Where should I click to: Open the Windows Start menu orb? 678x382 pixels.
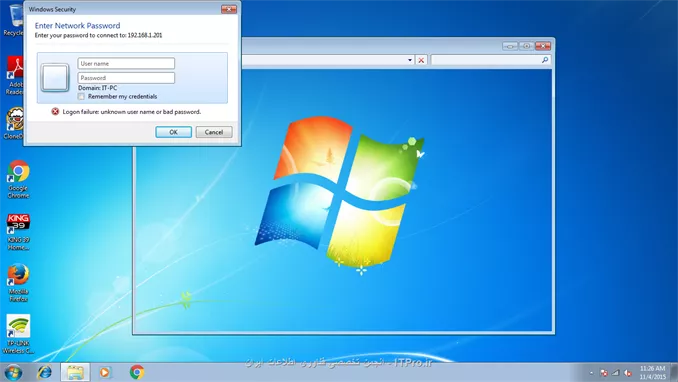[13, 372]
